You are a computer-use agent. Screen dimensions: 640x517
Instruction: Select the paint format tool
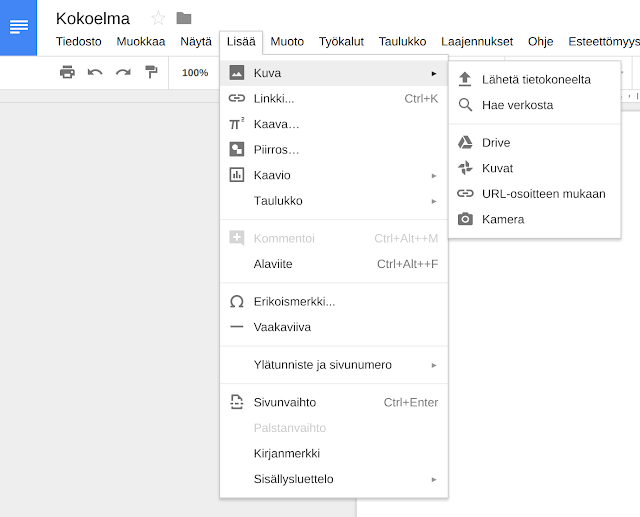(151, 72)
